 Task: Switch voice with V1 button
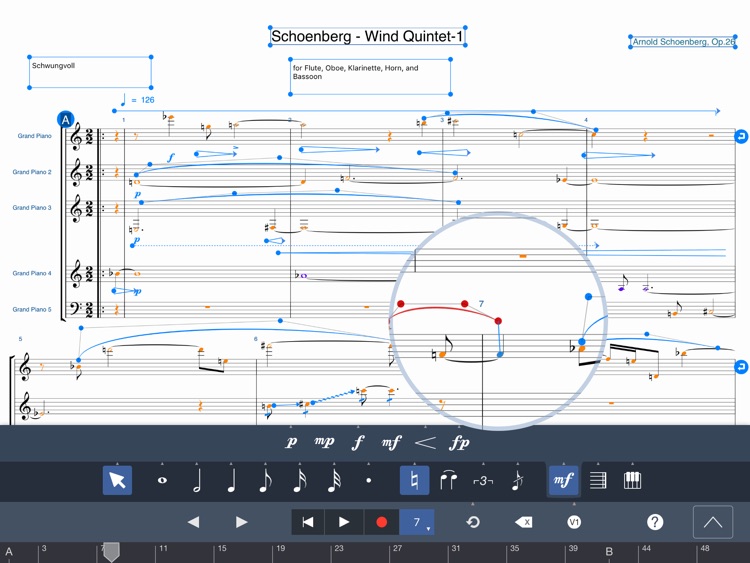point(574,522)
